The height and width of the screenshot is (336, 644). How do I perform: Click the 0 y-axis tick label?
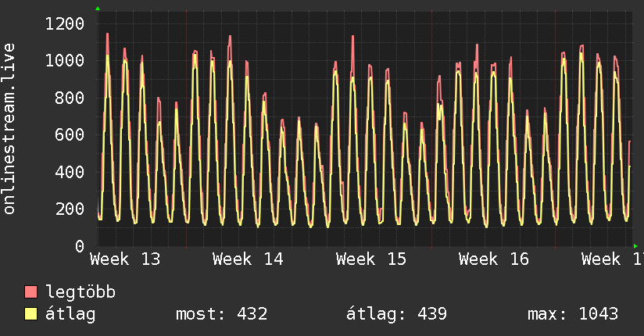80,246
